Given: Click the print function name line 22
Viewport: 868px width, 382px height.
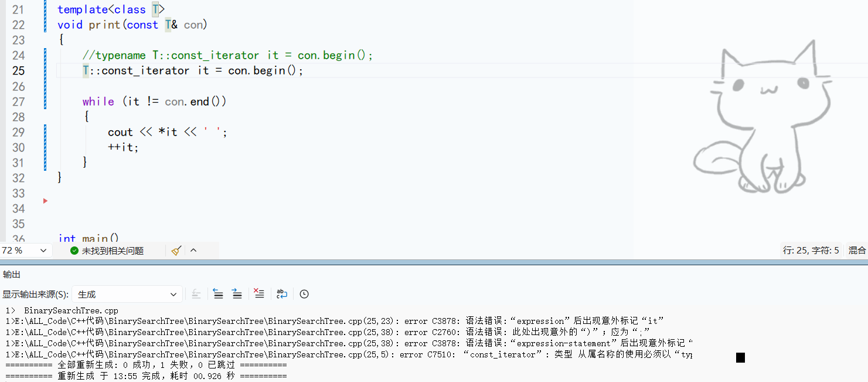Looking at the screenshot, I should 104,25.
